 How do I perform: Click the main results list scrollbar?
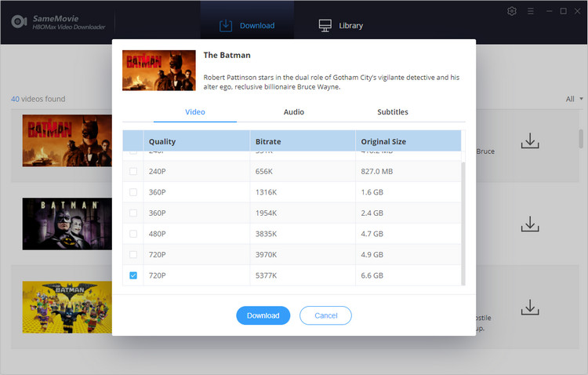pos(581,139)
